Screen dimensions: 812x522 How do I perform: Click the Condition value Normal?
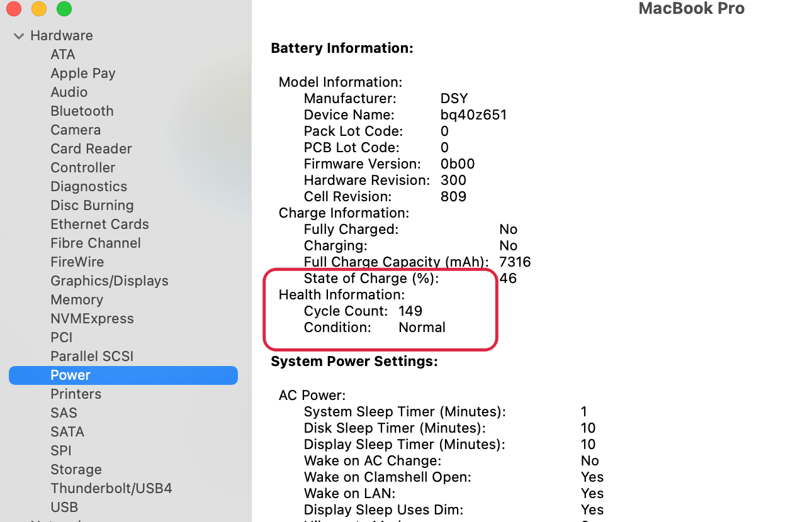coord(422,327)
